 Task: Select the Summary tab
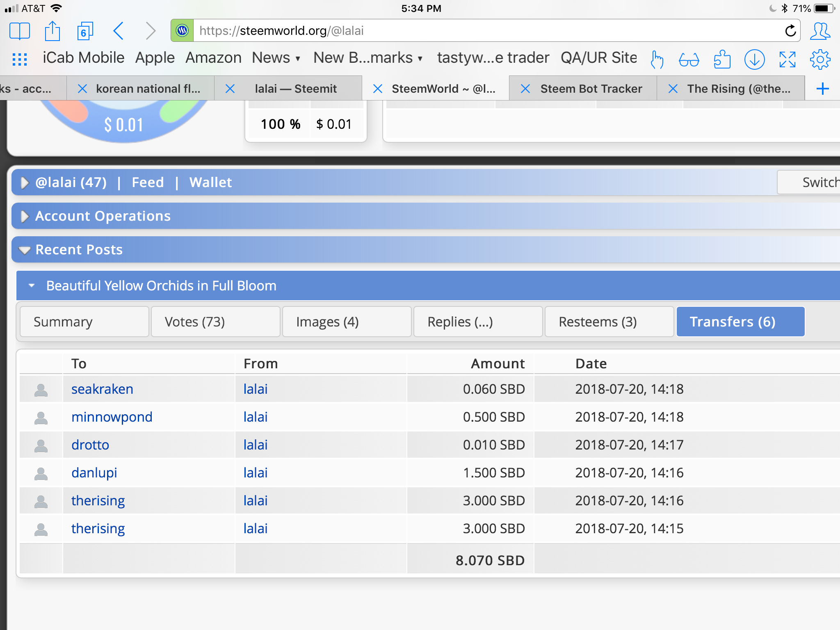coord(84,322)
